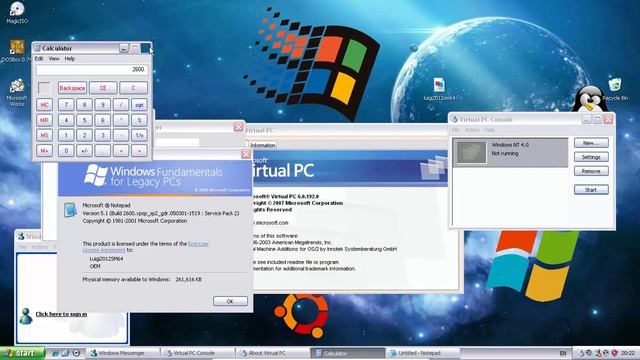Image resolution: width=640 pixels, height=360 pixels.
Task: Click the calculator digit 6
Action: (x=103, y=120)
